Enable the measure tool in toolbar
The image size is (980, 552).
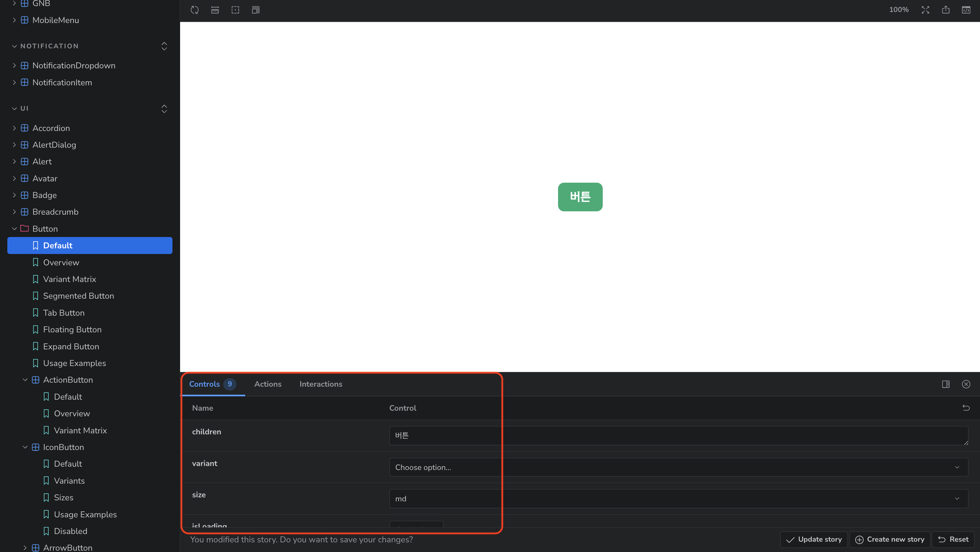tap(215, 10)
